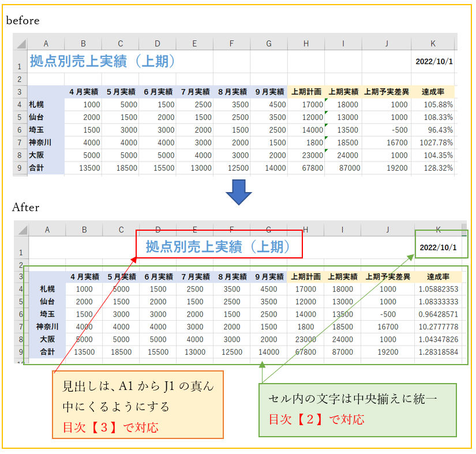
Task: Select column A header in the After sheet
Action: point(47,230)
